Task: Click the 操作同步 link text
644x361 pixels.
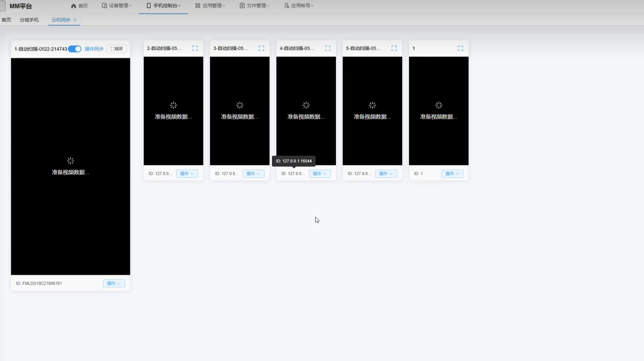Action: pos(94,49)
